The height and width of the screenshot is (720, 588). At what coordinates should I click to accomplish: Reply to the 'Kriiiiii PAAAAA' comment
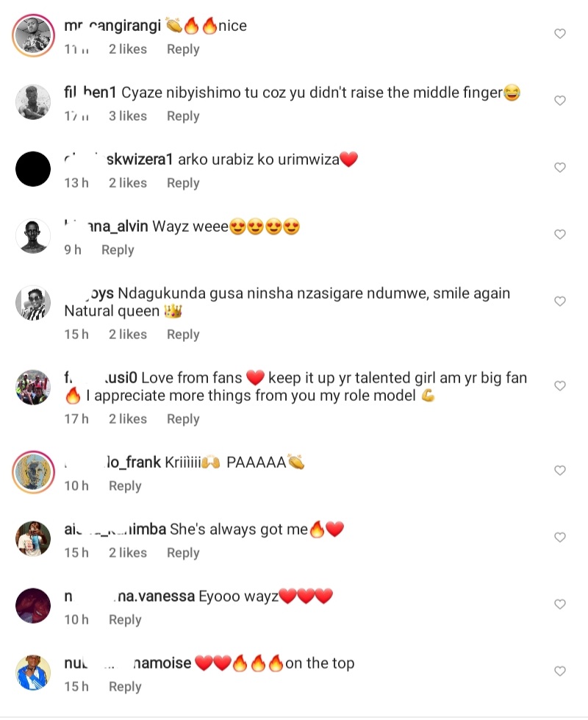(125, 486)
